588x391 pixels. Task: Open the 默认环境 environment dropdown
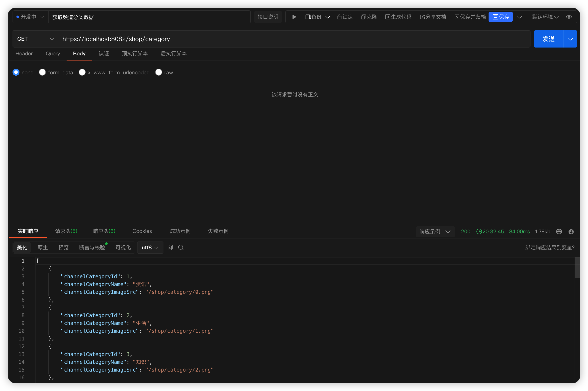click(545, 17)
